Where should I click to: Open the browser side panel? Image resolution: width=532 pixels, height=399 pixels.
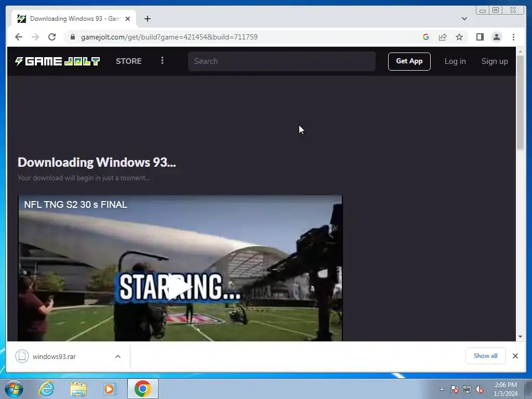point(480,37)
